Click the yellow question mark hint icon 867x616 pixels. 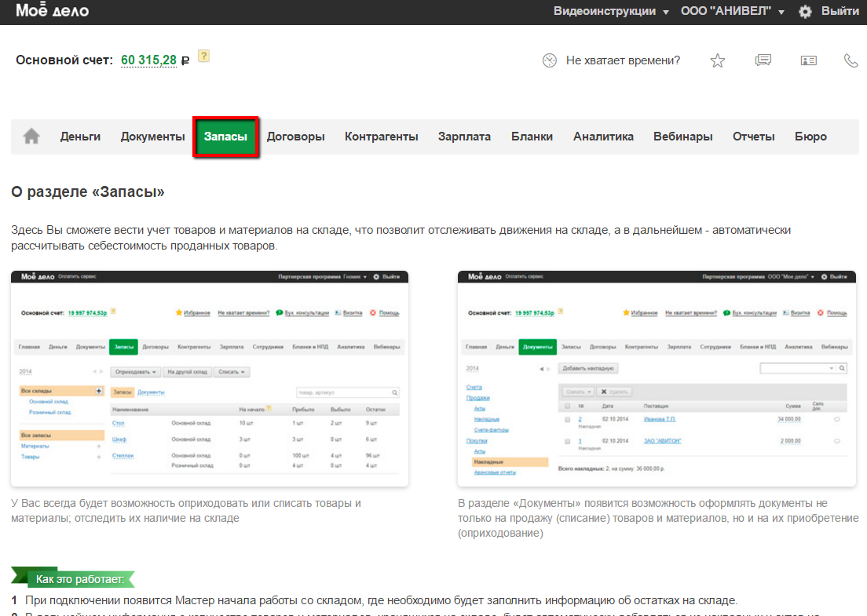204,56
